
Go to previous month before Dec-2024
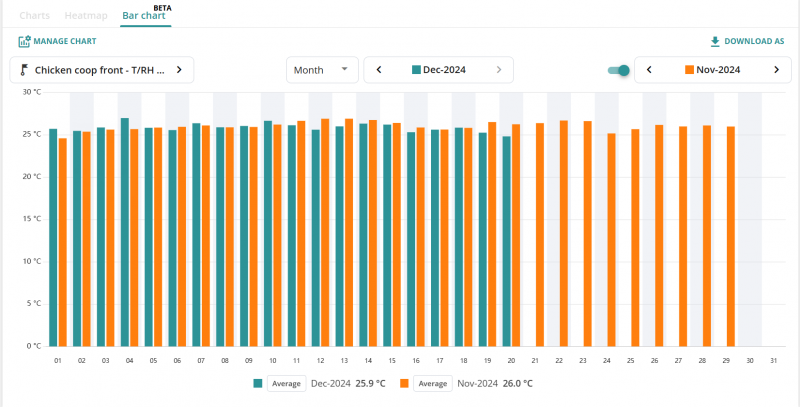click(x=379, y=70)
